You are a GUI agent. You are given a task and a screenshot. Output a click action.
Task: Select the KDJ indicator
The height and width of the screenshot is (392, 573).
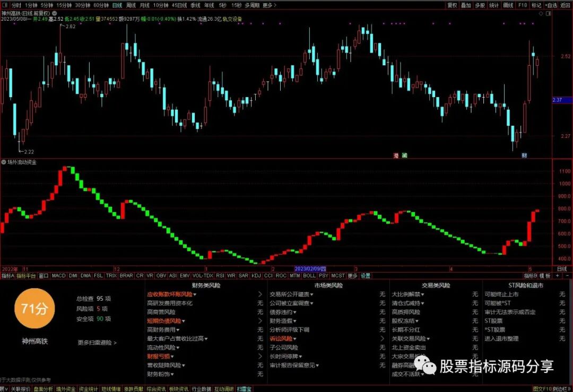click(256, 276)
